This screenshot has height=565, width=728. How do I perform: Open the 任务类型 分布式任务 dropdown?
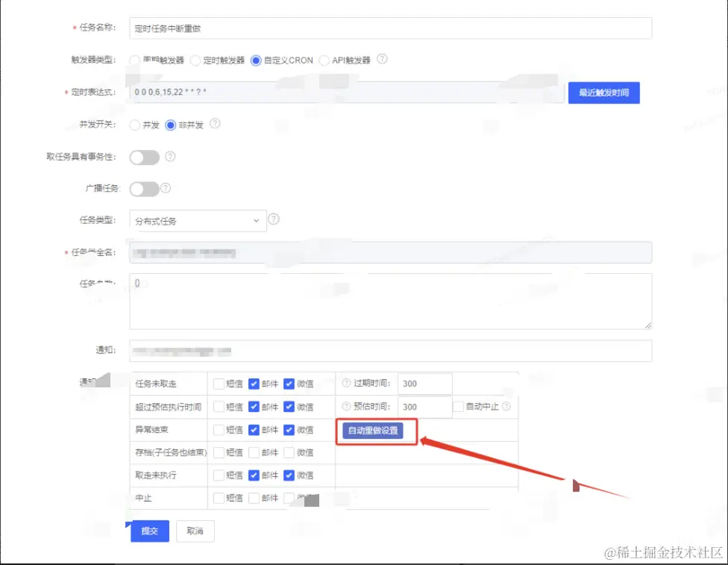coord(198,221)
